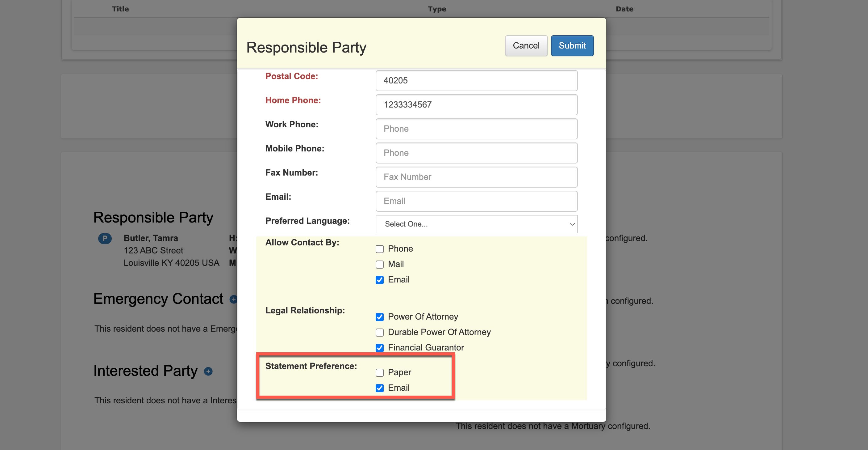The height and width of the screenshot is (450, 868).
Task: Check the Mail contact option
Action: (x=379, y=265)
